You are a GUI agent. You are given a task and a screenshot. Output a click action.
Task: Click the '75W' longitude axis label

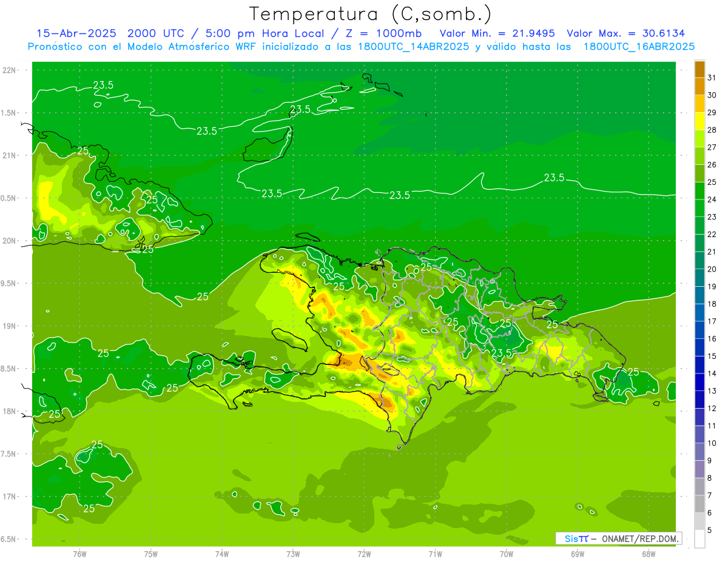(x=151, y=554)
